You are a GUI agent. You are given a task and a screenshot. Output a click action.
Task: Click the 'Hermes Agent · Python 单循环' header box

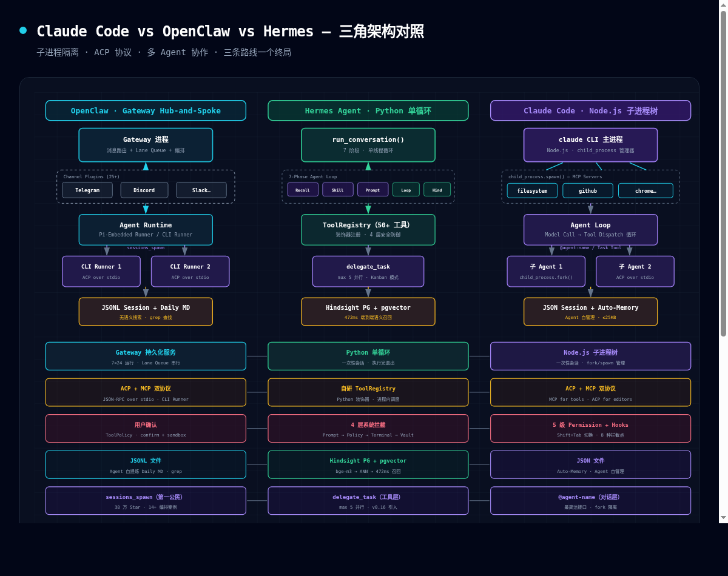tap(368, 110)
